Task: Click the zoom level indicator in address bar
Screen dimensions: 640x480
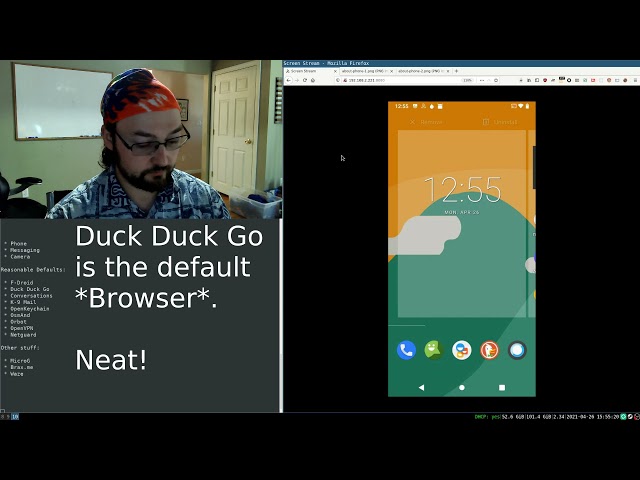Action: coord(467,80)
